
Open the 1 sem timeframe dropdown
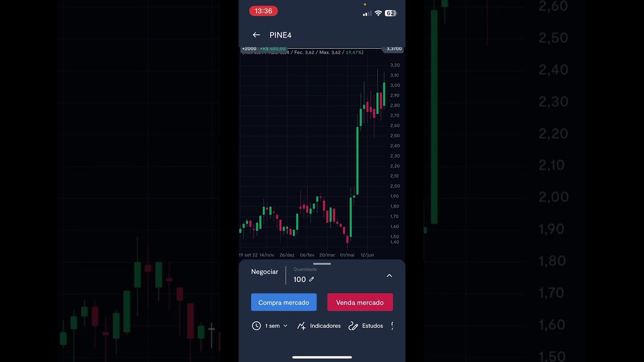[276, 326]
